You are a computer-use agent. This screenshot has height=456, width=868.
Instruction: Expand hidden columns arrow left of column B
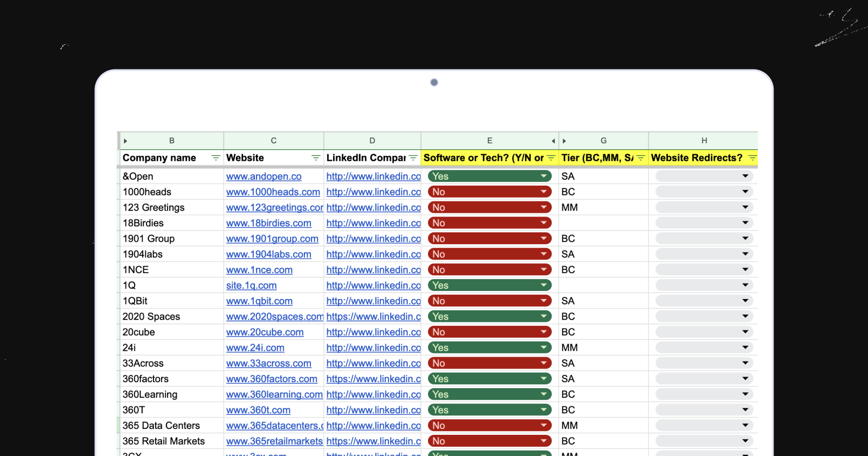point(125,141)
